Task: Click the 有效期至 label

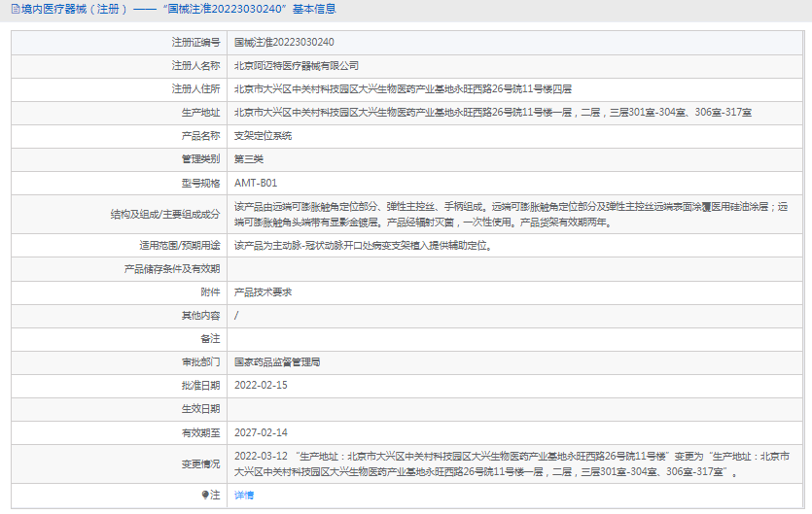Action: click(200, 432)
